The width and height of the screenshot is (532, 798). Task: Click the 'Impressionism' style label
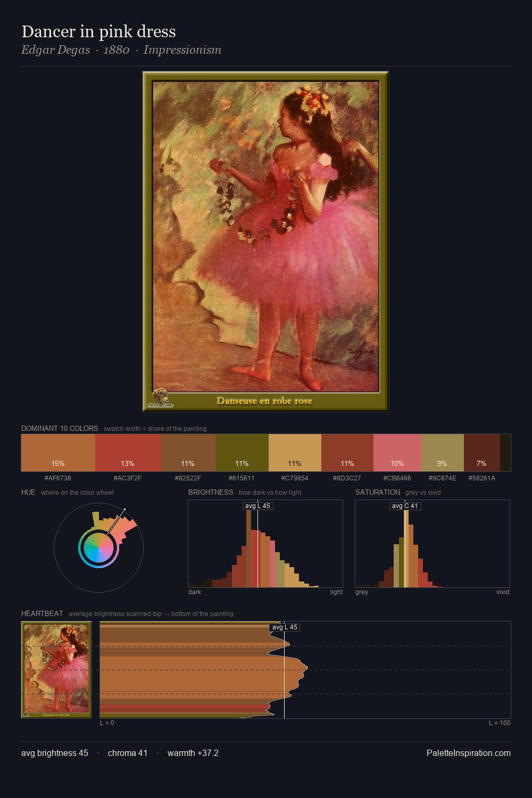click(x=182, y=50)
